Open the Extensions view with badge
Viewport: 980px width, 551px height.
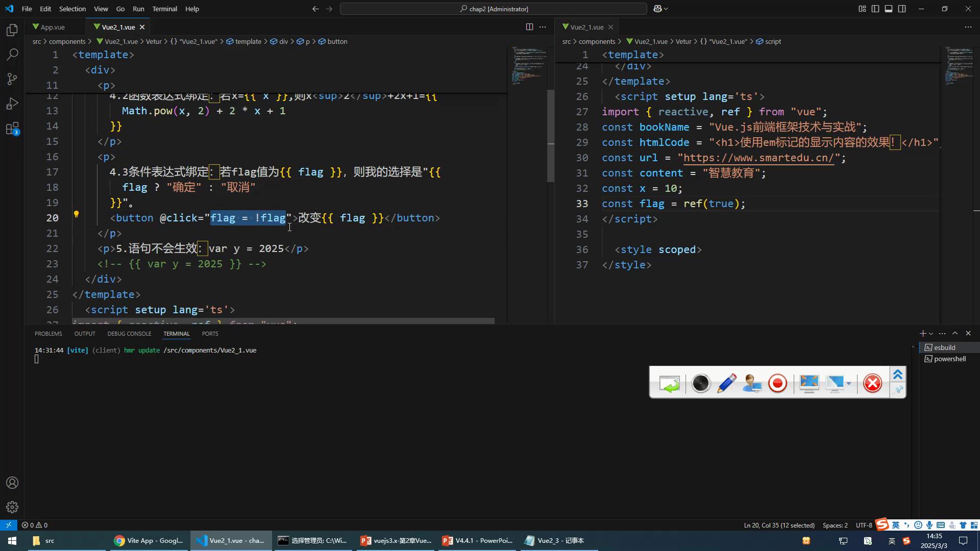coord(12,129)
